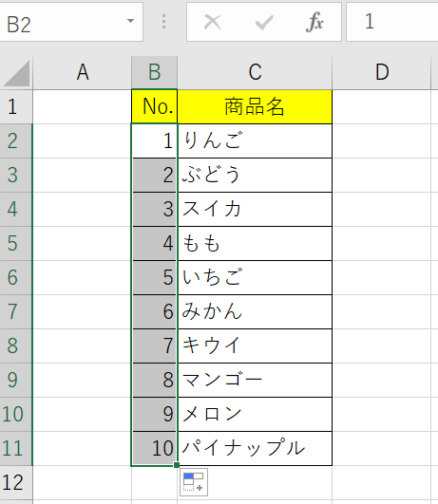Select column A header

pyautogui.click(x=82, y=72)
